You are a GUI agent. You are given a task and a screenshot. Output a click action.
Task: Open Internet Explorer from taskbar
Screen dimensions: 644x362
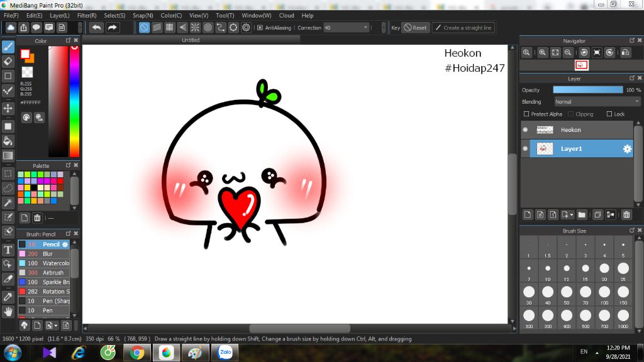coord(79,353)
